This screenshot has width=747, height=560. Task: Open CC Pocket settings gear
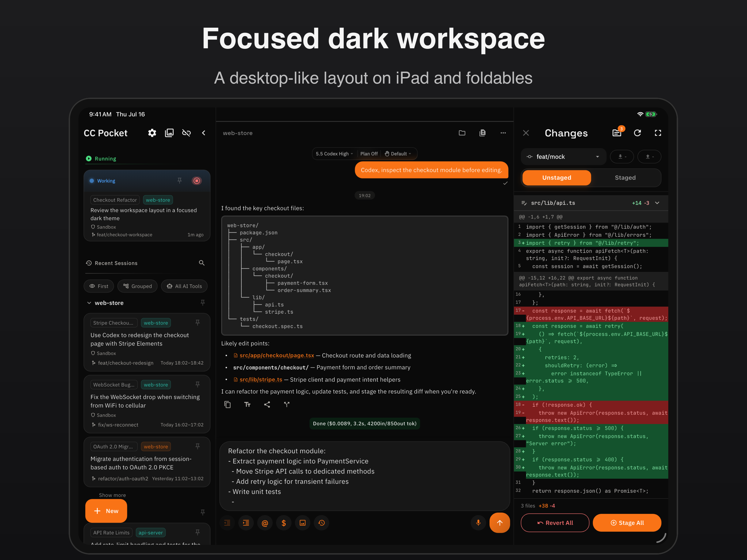pos(152,133)
